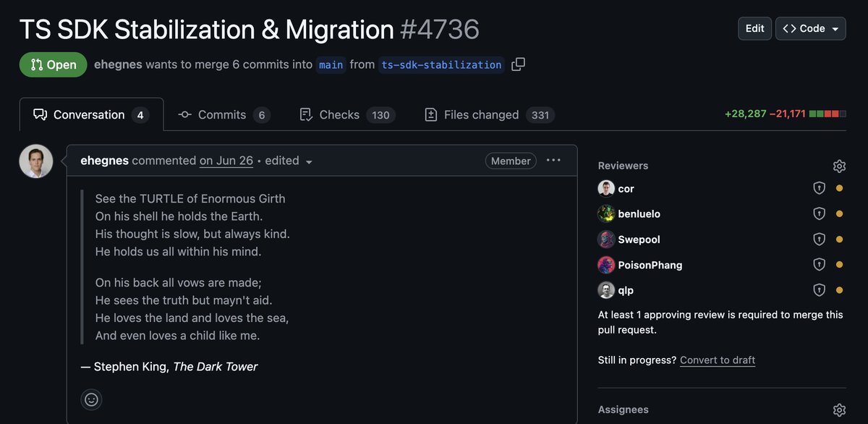868x424 pixels.
Task: Add a reaction with the smiley icon
Action: click(x=91, y=399)
